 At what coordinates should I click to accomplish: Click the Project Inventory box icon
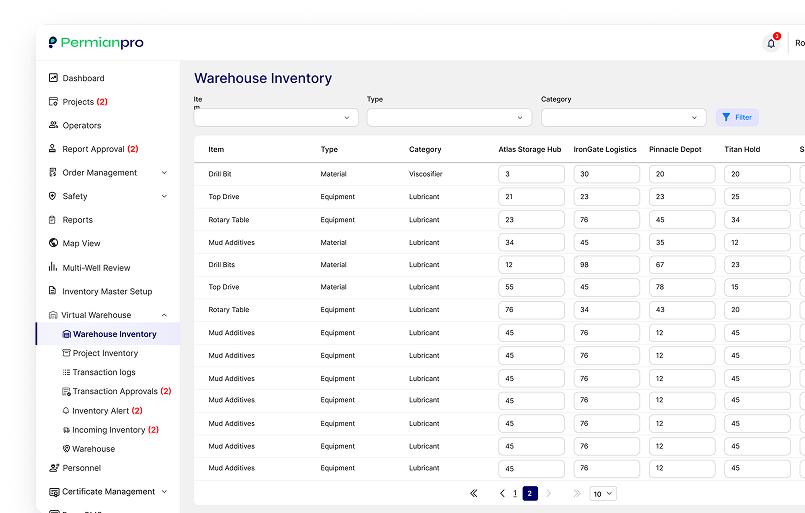pos(66,353)
